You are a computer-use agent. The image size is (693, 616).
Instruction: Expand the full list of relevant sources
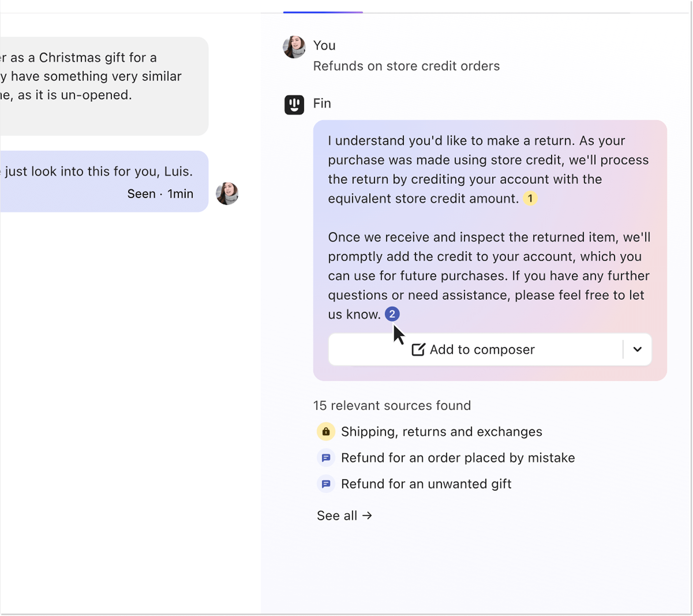coord(344,515)
